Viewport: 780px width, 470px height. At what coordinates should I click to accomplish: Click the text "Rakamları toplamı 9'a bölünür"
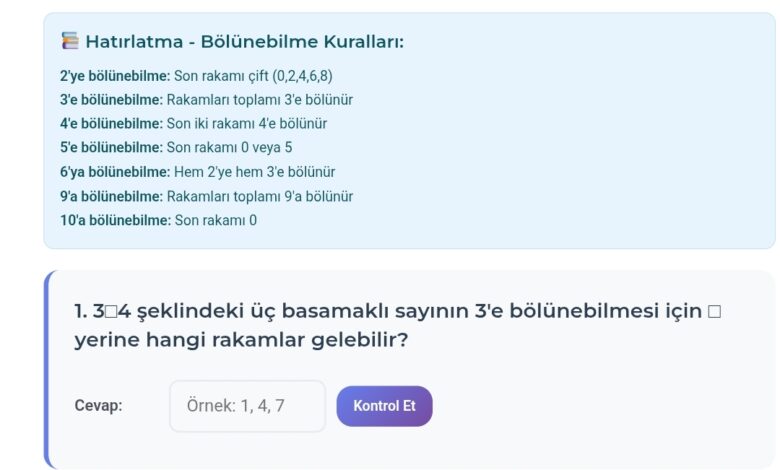260,196
